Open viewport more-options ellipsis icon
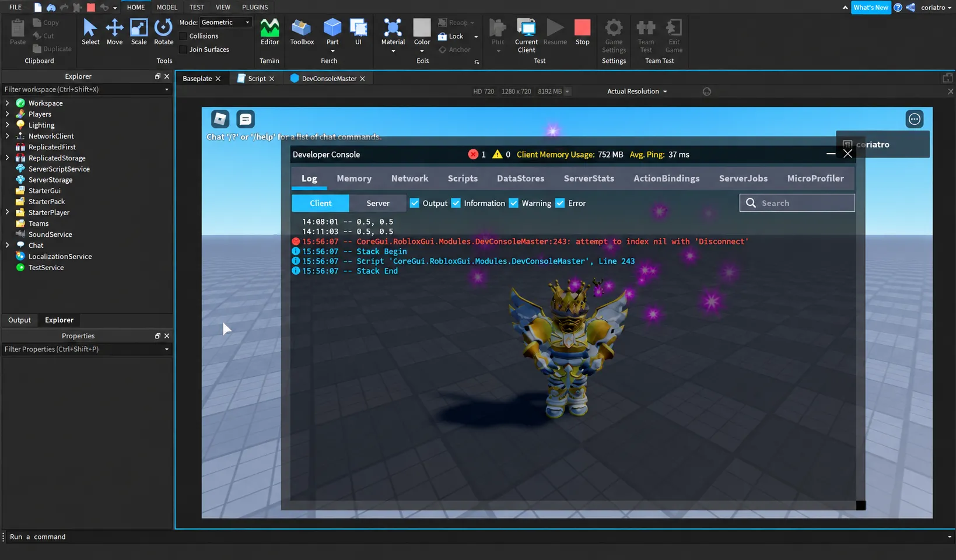 (914, 119)
